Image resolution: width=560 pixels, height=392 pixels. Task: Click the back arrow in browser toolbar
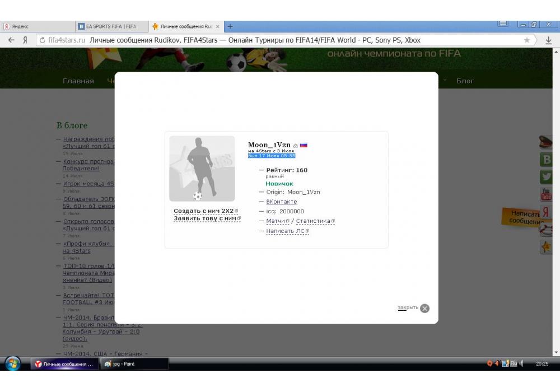click(x=11, y=40)
